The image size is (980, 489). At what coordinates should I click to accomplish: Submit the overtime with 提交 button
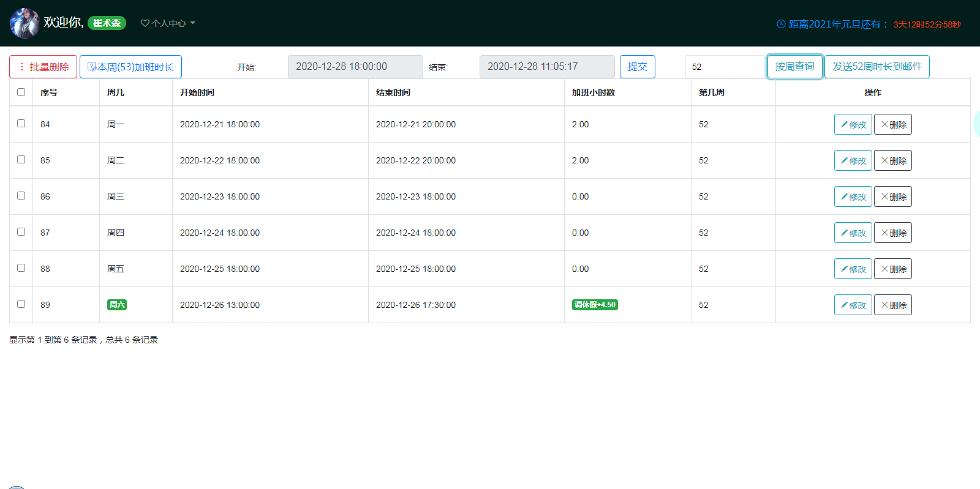coord(638,67)
